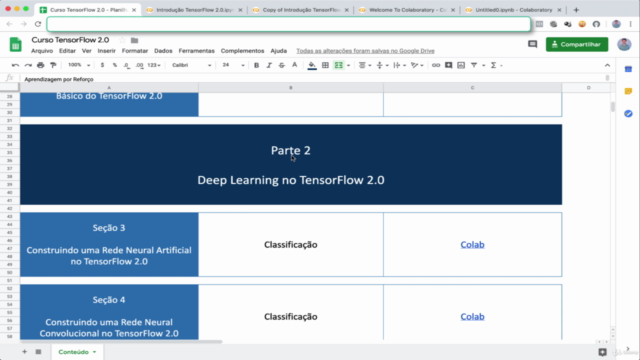This screenshot has width=640, height=360.
Task: Open a new browser tab
Action: point(576,10)
